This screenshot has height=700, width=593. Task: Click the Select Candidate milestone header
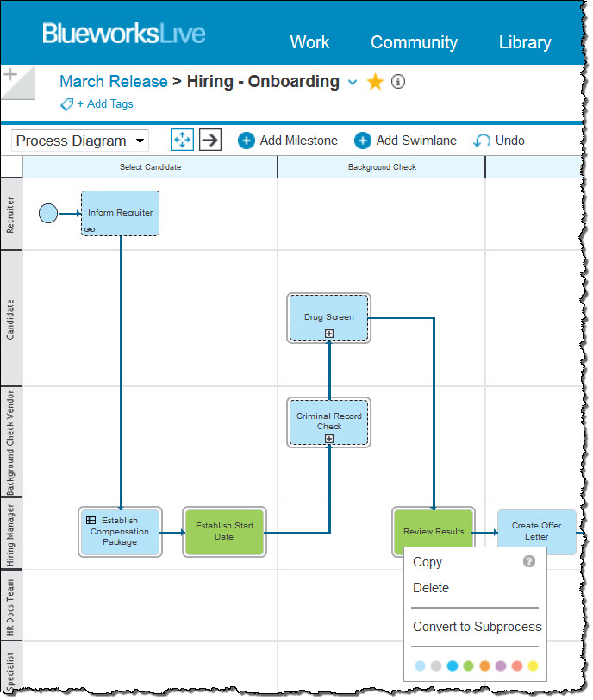tap(150, 167)
